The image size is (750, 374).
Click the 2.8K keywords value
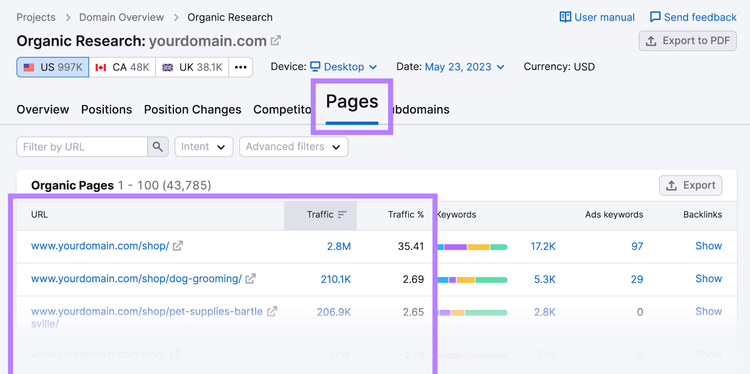(545, 312)
